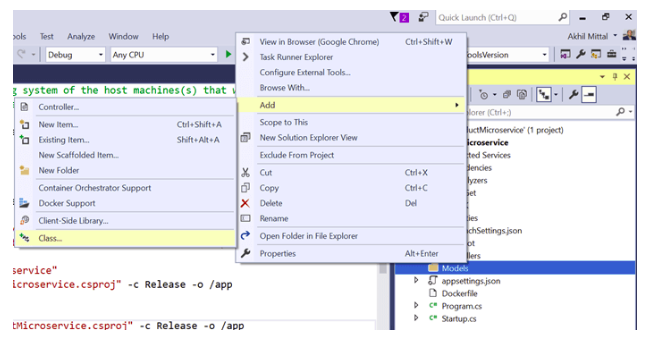
Task: Click Open Folder in File Explorer arrow icon
Action: [x=245, y=236]
